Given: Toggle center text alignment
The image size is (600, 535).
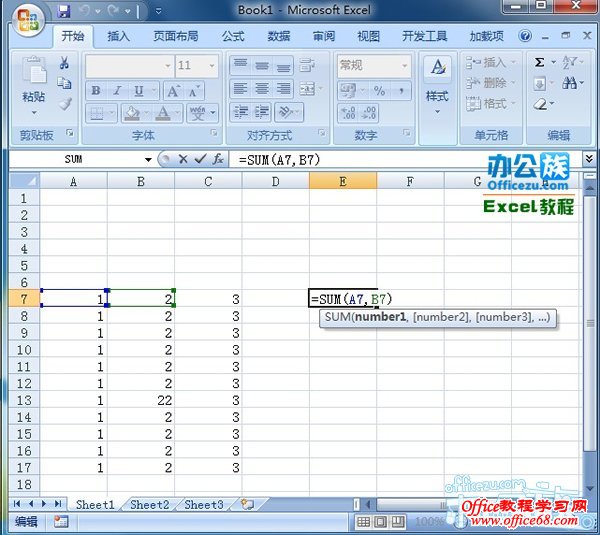Looking at the screenshot, I should click(x=262, y=90).
